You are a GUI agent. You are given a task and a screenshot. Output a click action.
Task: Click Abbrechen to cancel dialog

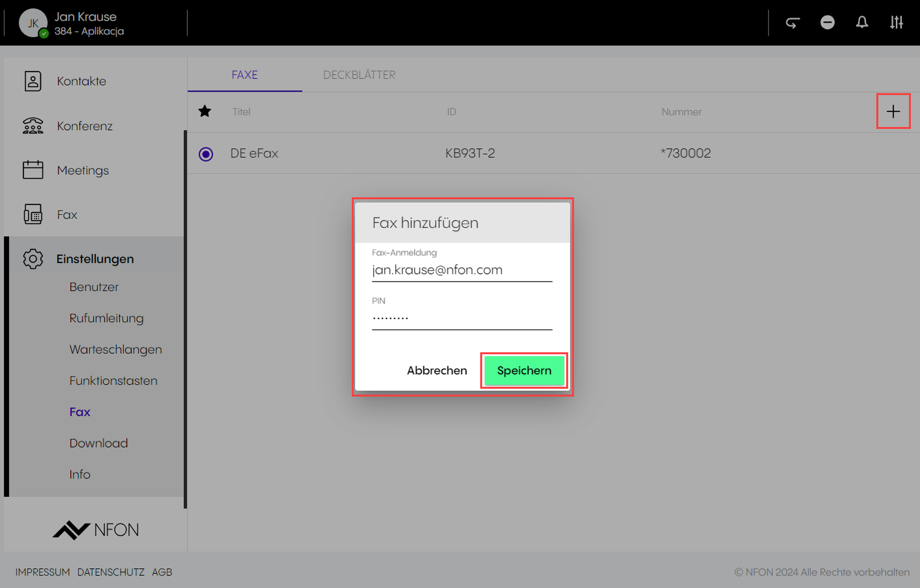pyautogui.click(x=437, y=371)
